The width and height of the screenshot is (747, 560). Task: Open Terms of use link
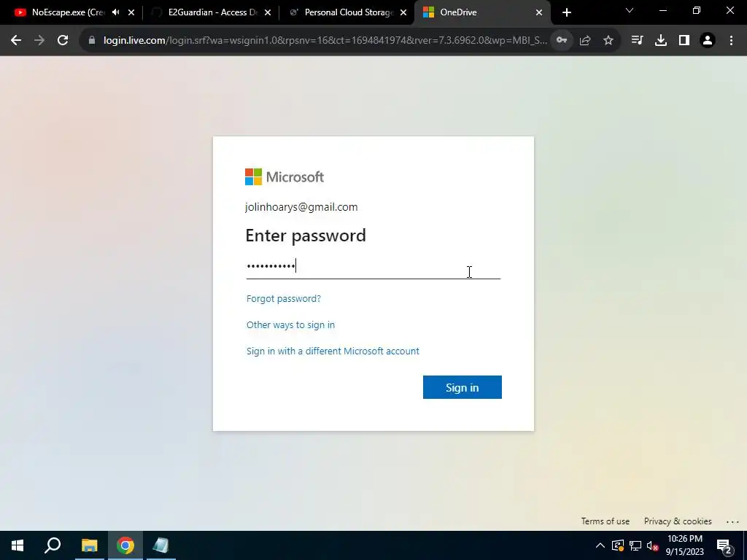tap(605, 521)
